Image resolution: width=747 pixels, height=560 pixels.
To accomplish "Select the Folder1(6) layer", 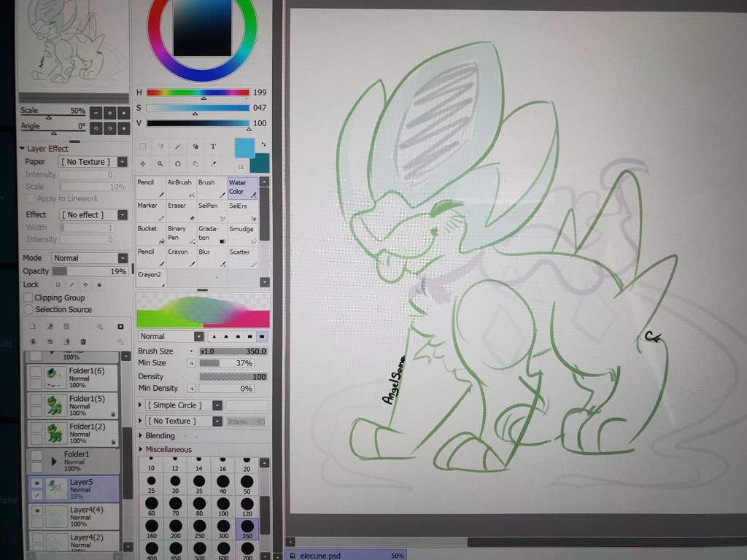I will [x=72, y=377].
